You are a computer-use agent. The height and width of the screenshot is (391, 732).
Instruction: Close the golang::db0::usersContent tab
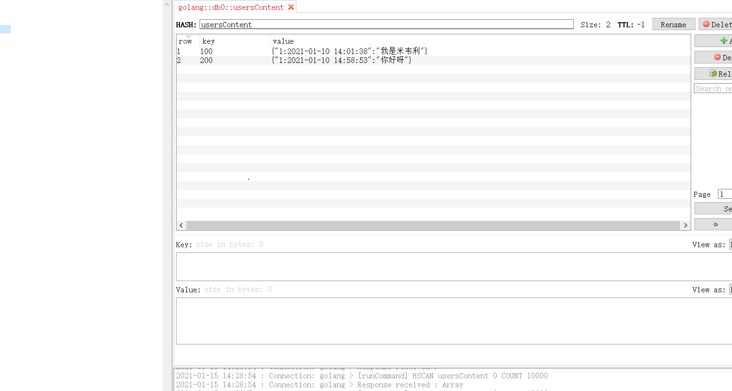[291, 7]
